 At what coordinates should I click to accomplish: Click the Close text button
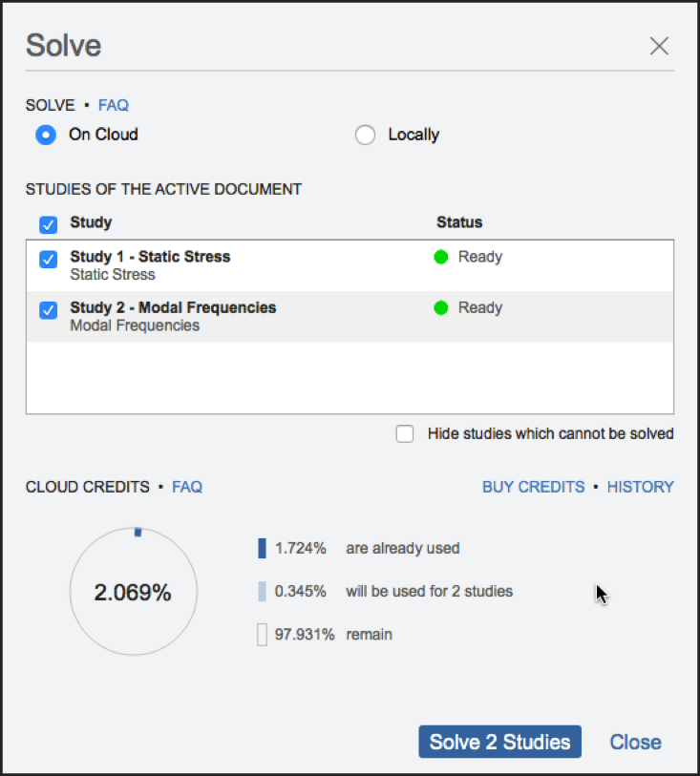pyautogui.click(x=635, y=743)
